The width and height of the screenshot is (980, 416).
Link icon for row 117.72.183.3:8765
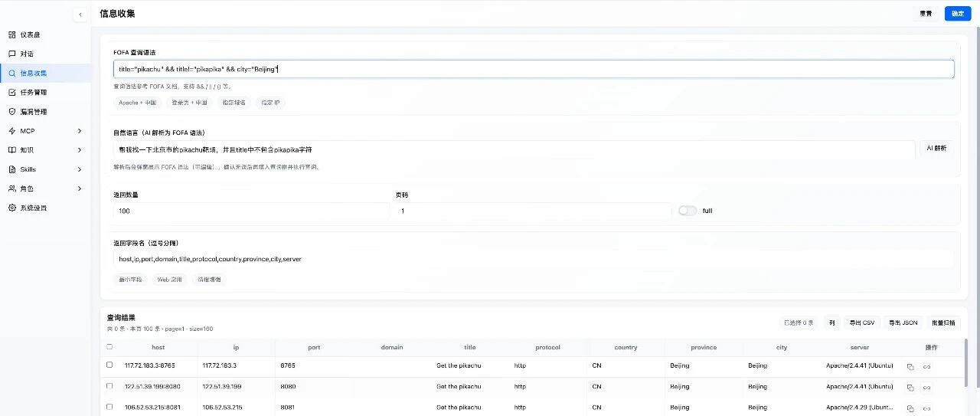click(x=926, y=366)
